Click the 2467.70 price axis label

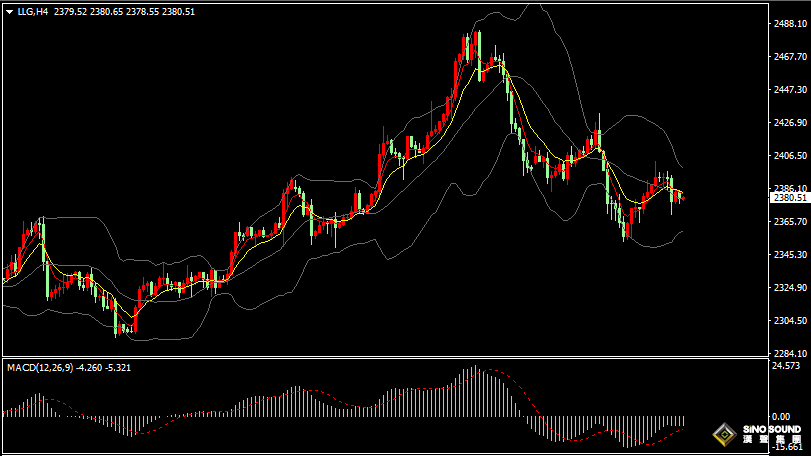(x=789, y=57)
